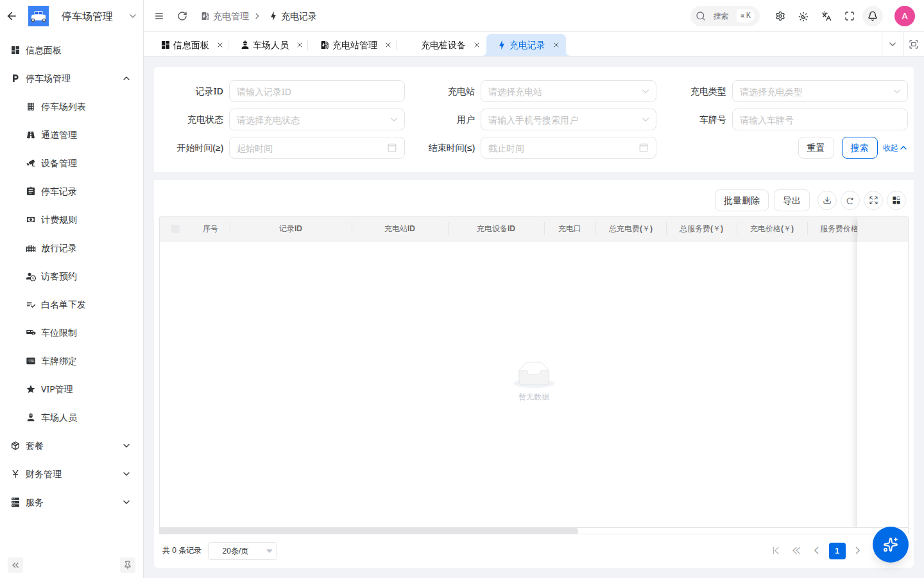Enter fullscreen via header icon
The width and height of the screenshot is (924, 578).
point(850,16)
